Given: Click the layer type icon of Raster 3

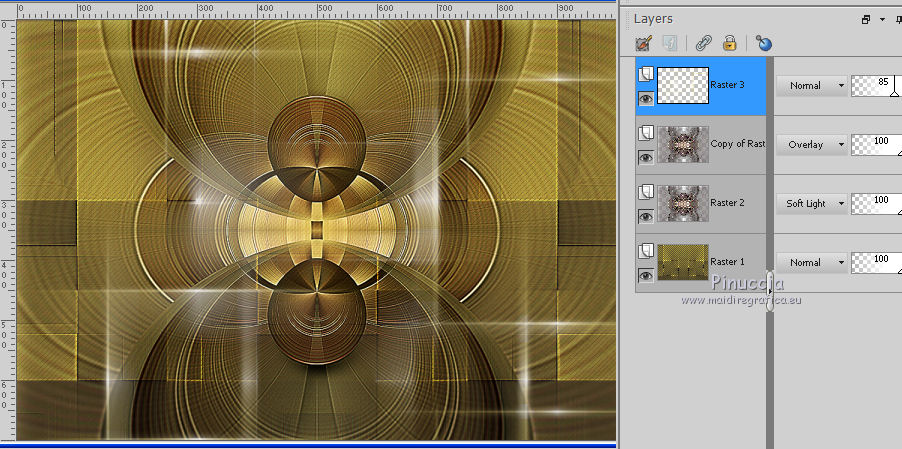Looking at the screenshot, I should tap(646, 73).
